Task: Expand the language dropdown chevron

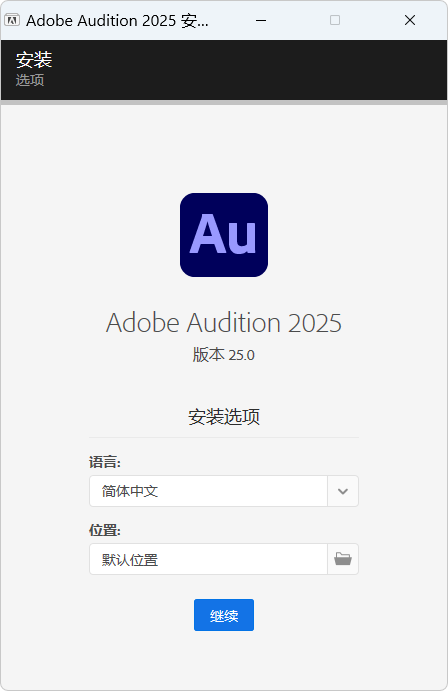Action: (x=343, y=491)
